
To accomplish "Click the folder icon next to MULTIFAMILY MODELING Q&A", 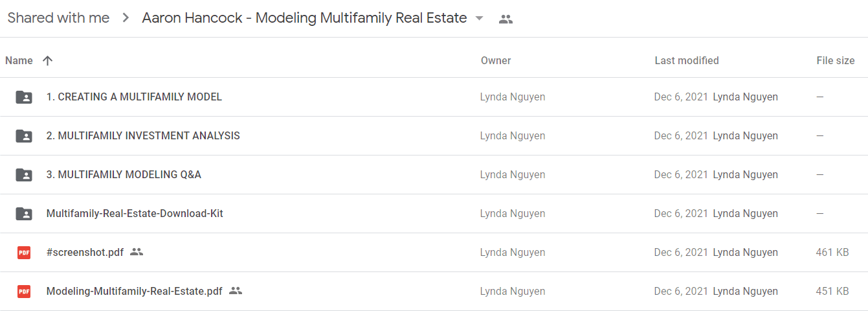I will click(x=24, y=175).
